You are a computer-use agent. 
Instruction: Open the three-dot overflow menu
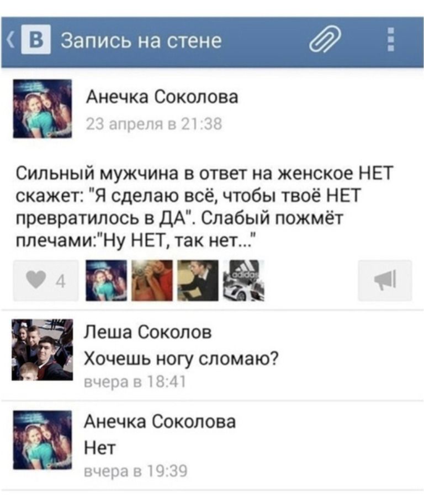[x=390, y=39]
